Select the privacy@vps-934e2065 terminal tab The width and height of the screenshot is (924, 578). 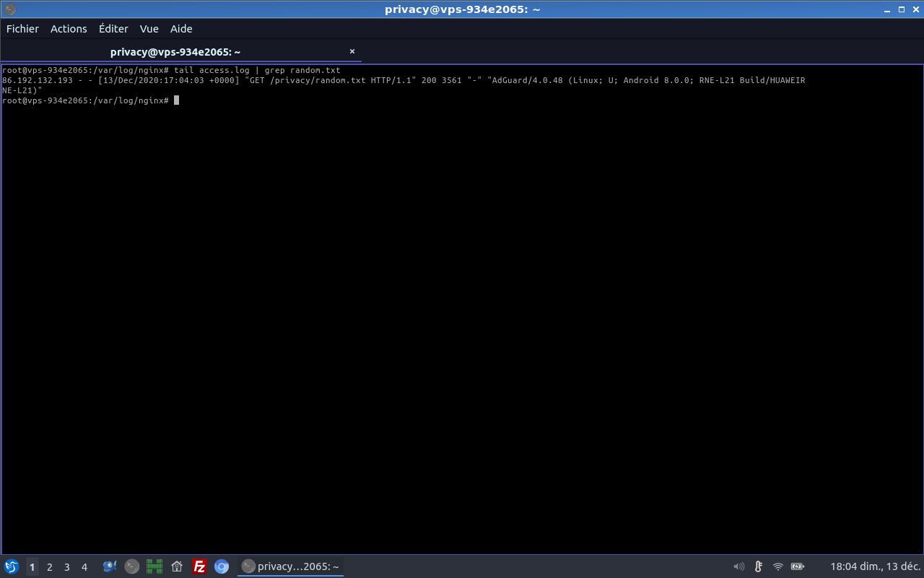(175, 51)
